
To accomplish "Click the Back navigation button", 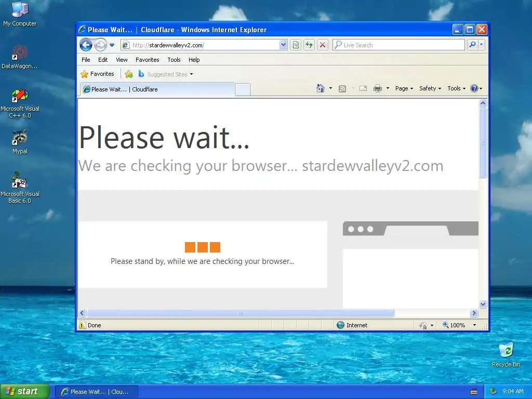I will [86, 45].
